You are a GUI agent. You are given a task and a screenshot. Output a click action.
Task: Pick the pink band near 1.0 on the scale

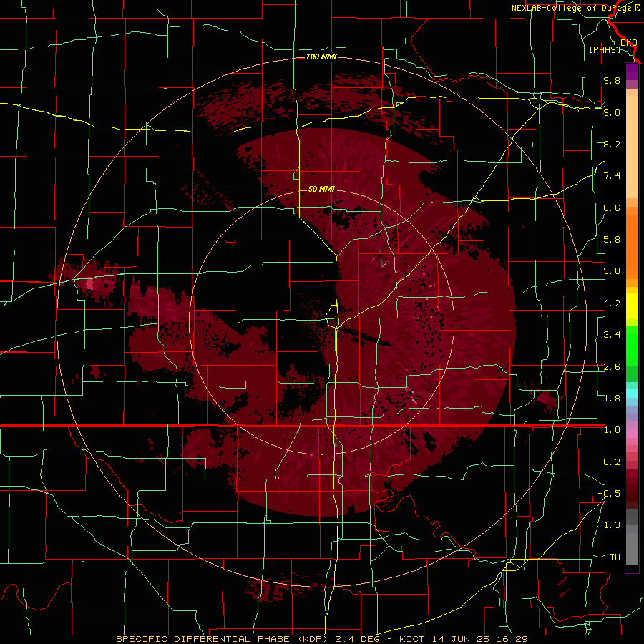coord(632,434)
